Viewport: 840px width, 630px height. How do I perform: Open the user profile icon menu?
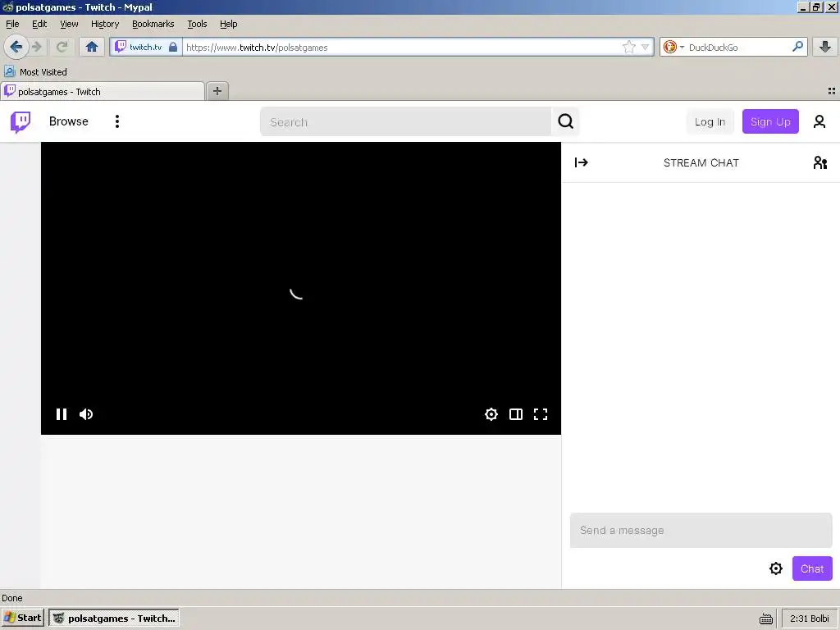[x=819, y=121]
